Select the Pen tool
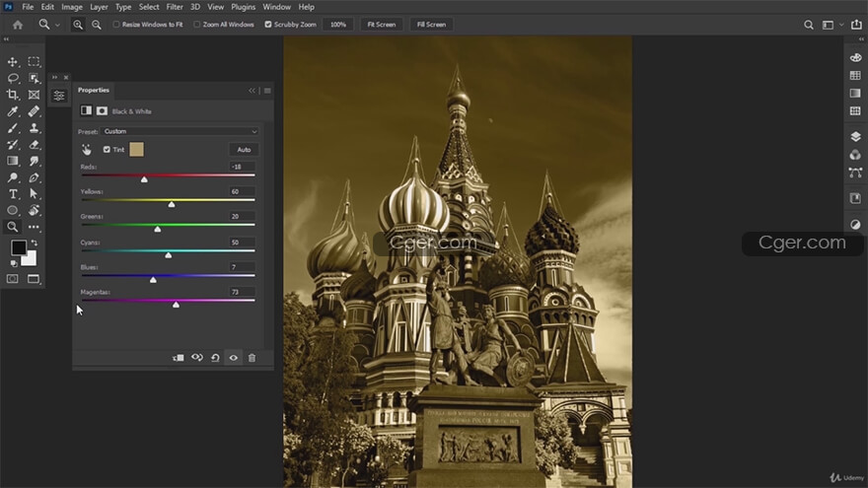Viewport: 868px width, 488px height. pyautogui.click(x=34, y=177)
